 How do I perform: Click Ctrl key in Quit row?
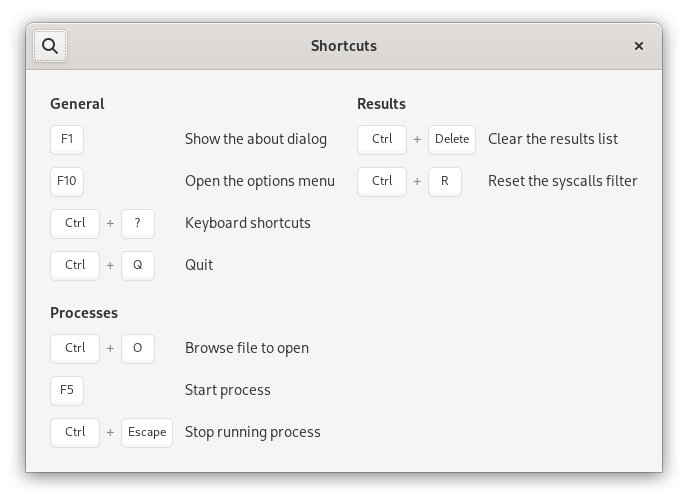75,265
